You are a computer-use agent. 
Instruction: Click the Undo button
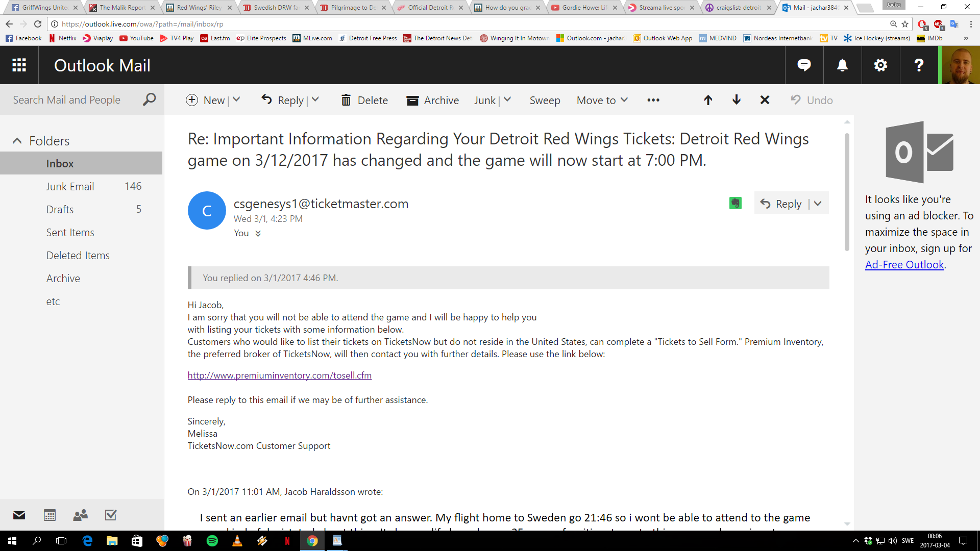click(x=812, y=100)
